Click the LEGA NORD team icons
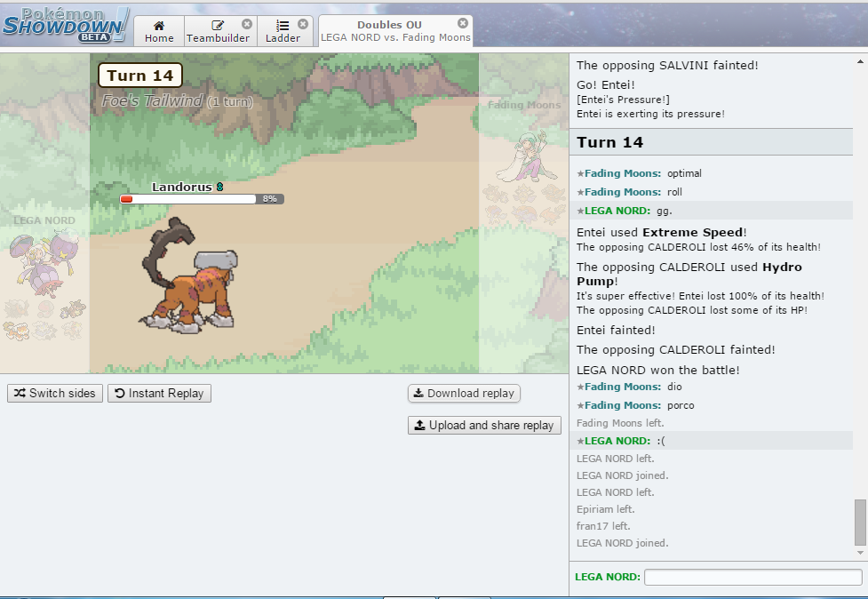The width and height of the screenshot is (868, 599). (x=44, y=319)
